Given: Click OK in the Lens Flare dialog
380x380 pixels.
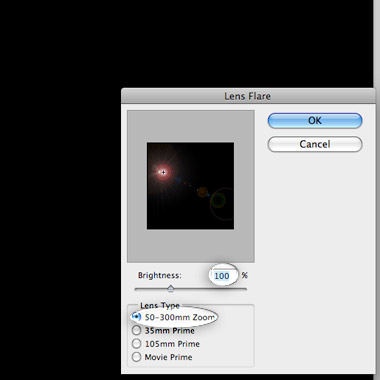Looking at the screenshot, I should 315,121.
